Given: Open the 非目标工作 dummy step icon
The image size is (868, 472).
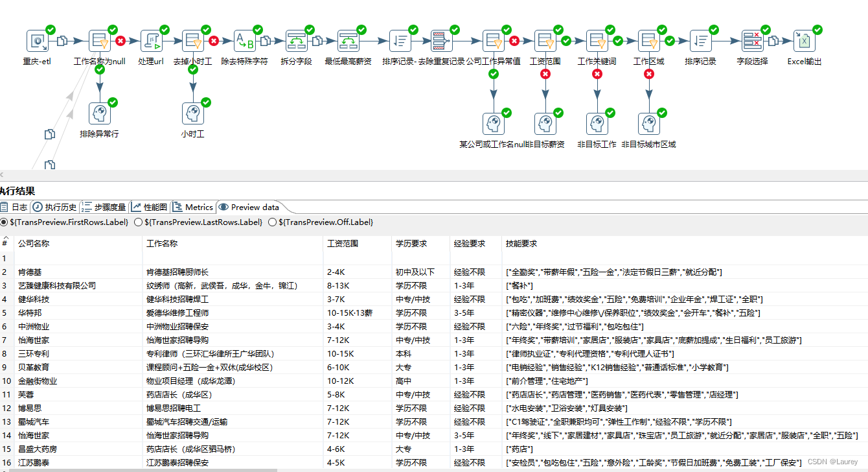Looking at the screenshot, I should point(597,123).
